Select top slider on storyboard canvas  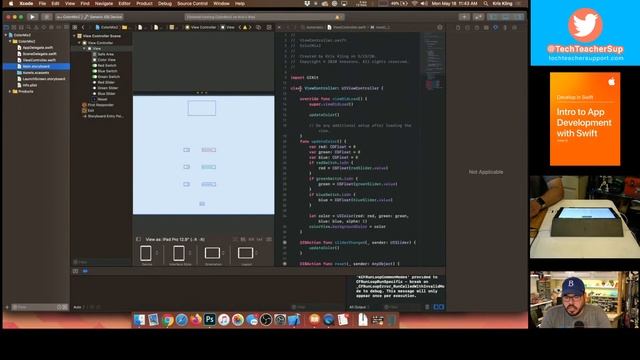tap(208, 150)
